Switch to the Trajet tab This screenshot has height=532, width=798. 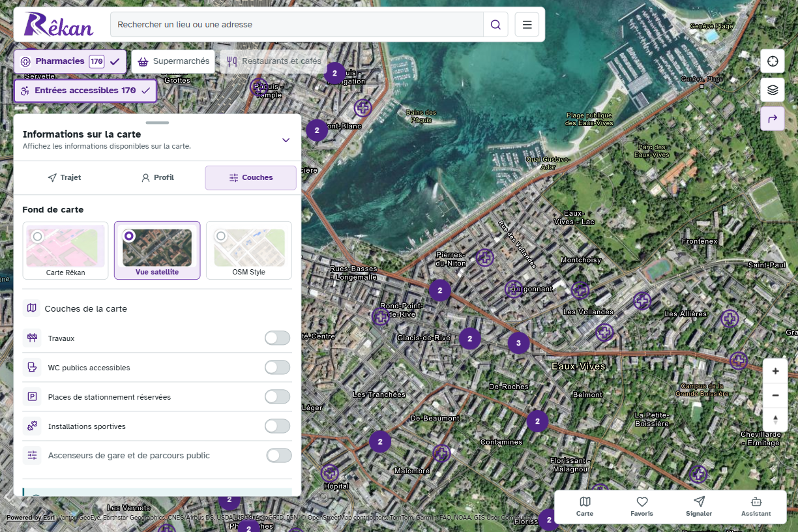(x=64, y=177)
